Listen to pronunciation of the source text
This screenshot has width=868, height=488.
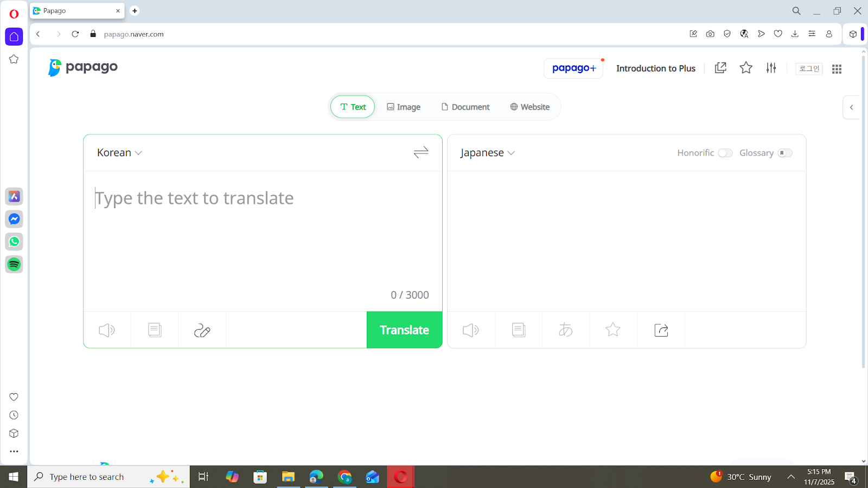[x=106, y=330]
